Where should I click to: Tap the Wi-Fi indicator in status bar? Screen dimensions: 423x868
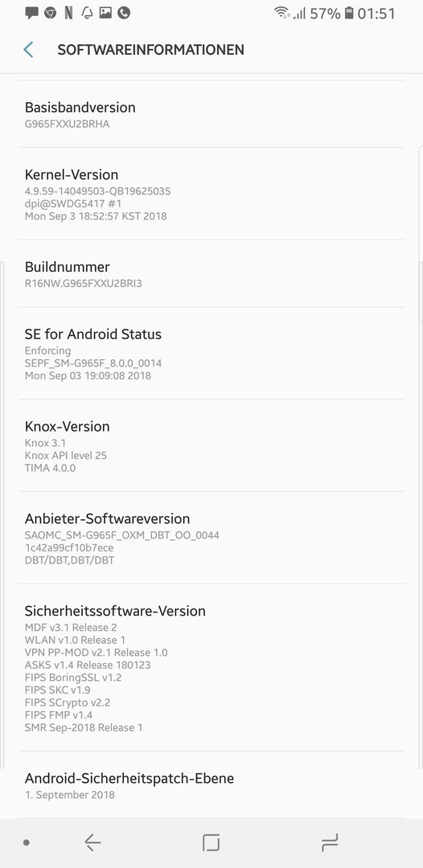click(x=281, y=13)
